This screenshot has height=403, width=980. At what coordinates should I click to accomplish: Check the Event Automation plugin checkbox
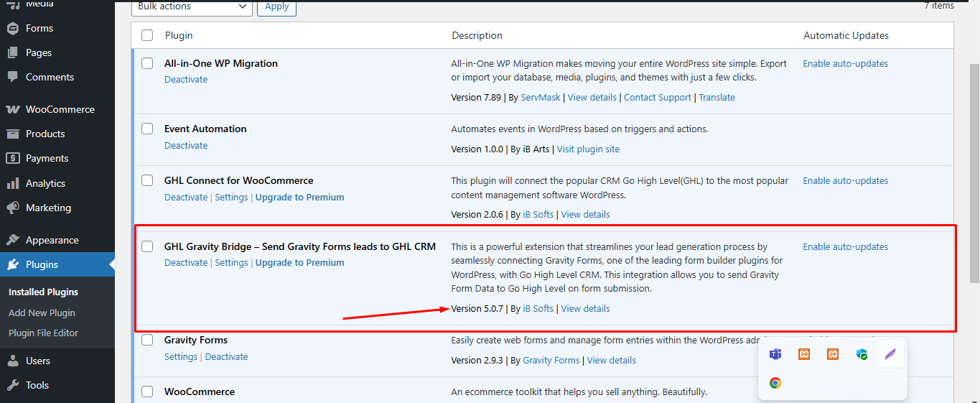[147, 129]
